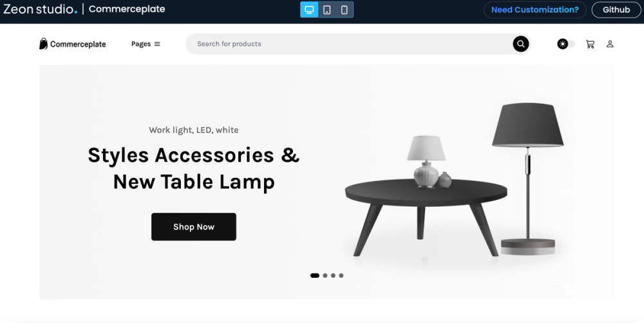644x323 pixels.
Task: Open the shopping cart
Action: (x=590, y=44)
